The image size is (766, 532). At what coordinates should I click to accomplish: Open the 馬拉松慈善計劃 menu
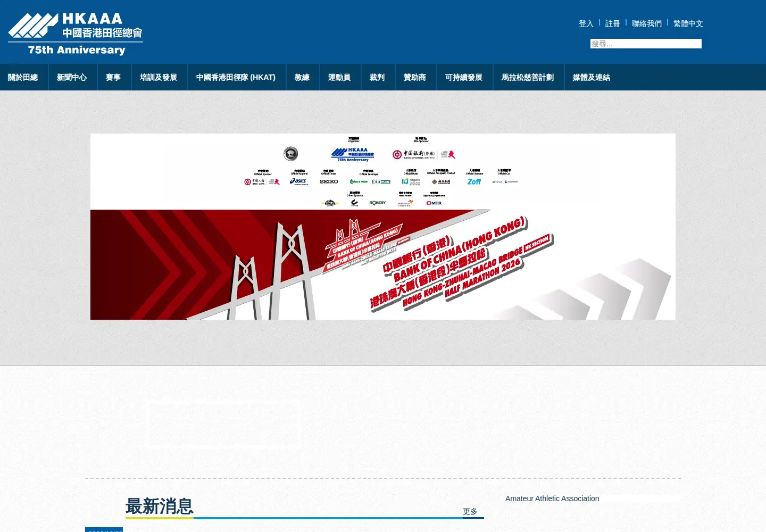(528, 77)
